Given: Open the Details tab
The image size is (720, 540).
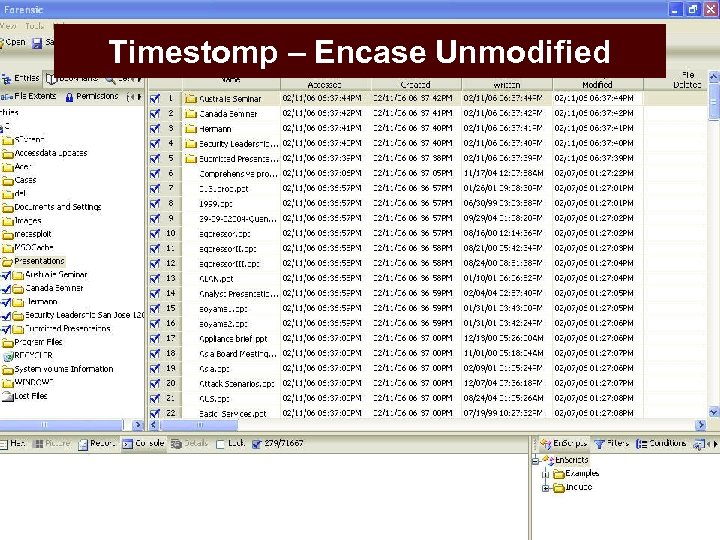Looking at the screenshot, I should pos(189,444).
